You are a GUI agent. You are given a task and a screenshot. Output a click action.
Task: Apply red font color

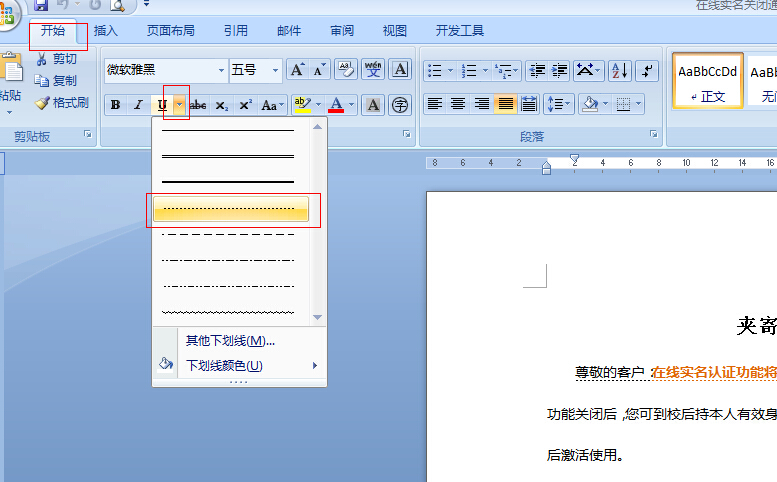(336, 105)
